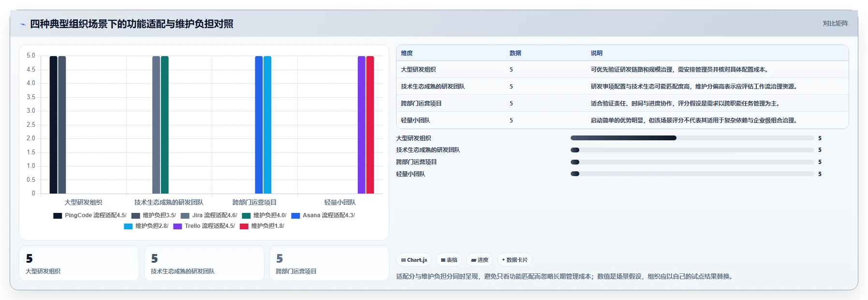The image size is (868, 300).
Task: Toggle the 维护负担2.8 legend entry
Action: [x=146, y=226]
